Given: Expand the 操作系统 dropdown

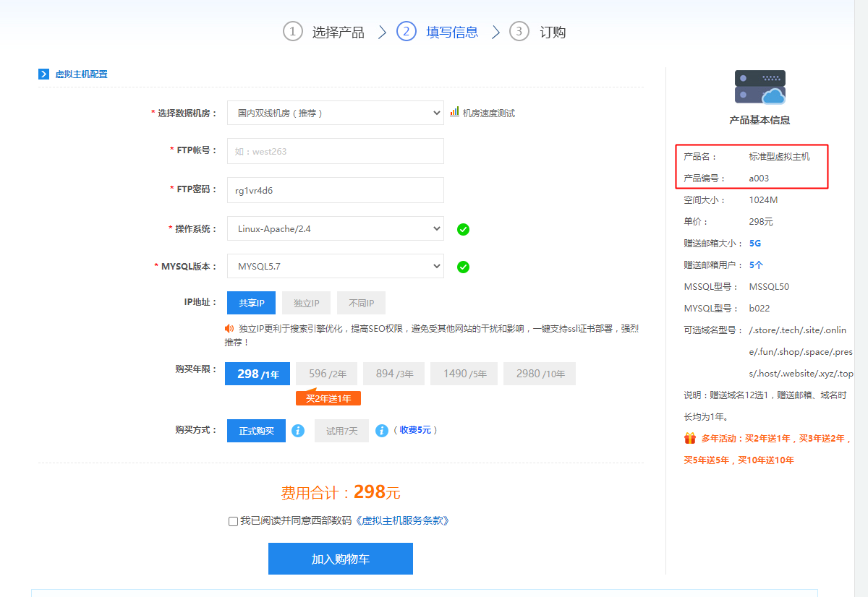Looking at the screenshot, I should (x=335, y=228).
